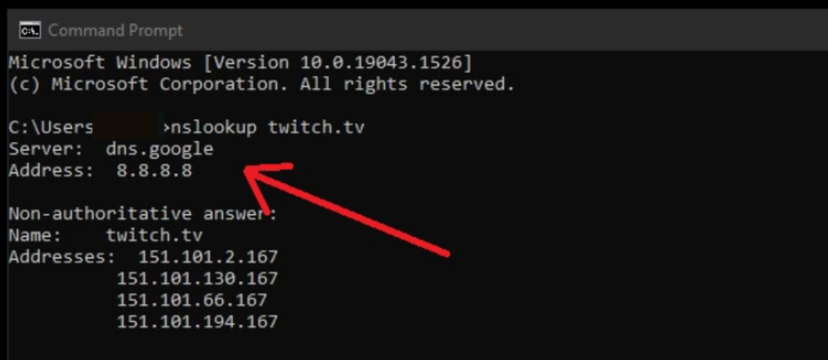Viewport: 828px width, 360px height.
Task: Click twitch.tv in the typed command
Action: click(x=316, y=128)
